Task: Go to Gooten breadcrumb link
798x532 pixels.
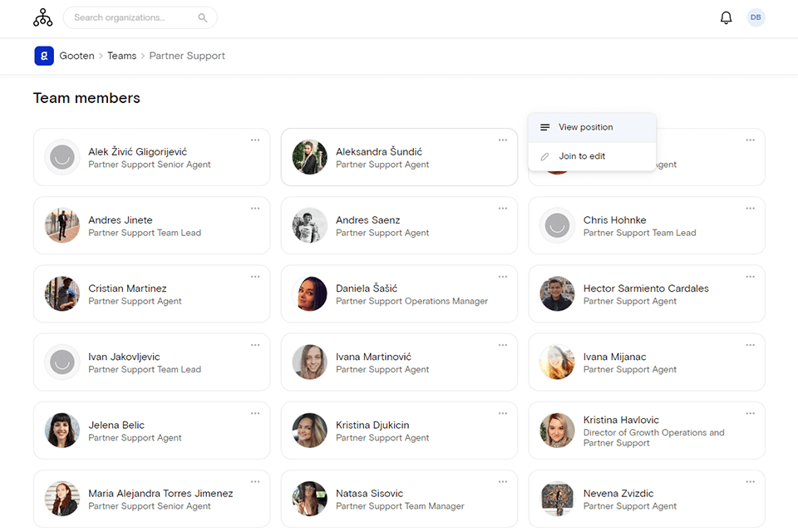Action: click(x=76, y=56)
